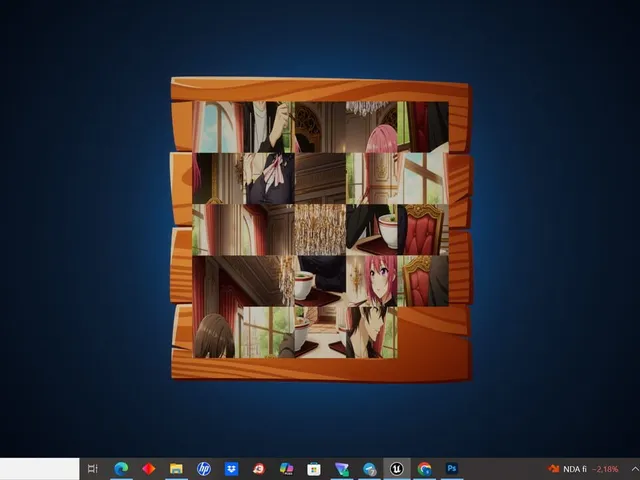This screenshot has width=640, height=480.
Task: Open the colorful Copilot icon on taskbar
Action: click(x=286, y=469)
